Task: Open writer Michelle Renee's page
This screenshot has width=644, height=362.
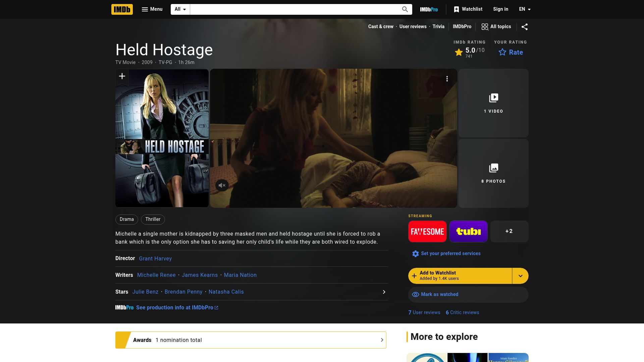Action: coord(156,275)
